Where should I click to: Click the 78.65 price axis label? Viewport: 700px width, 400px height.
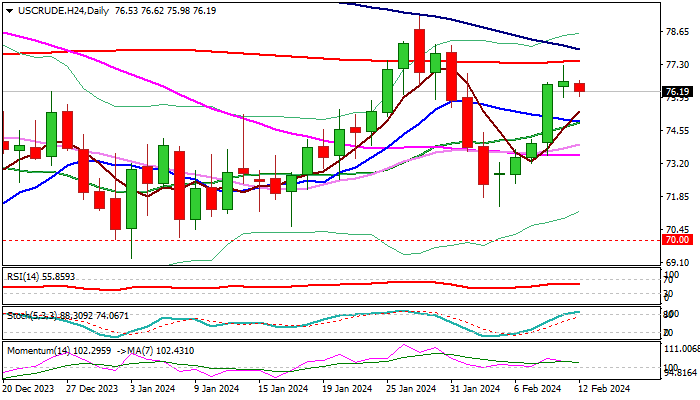[x=678, y=31]
